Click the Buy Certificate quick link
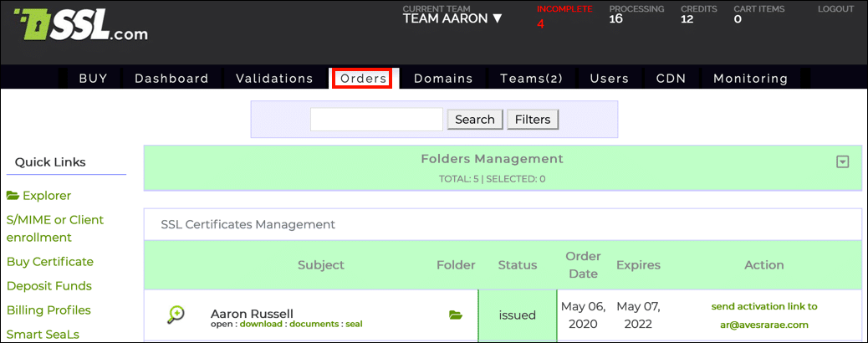This screenshot has height=343, width=868. point(50,262)
